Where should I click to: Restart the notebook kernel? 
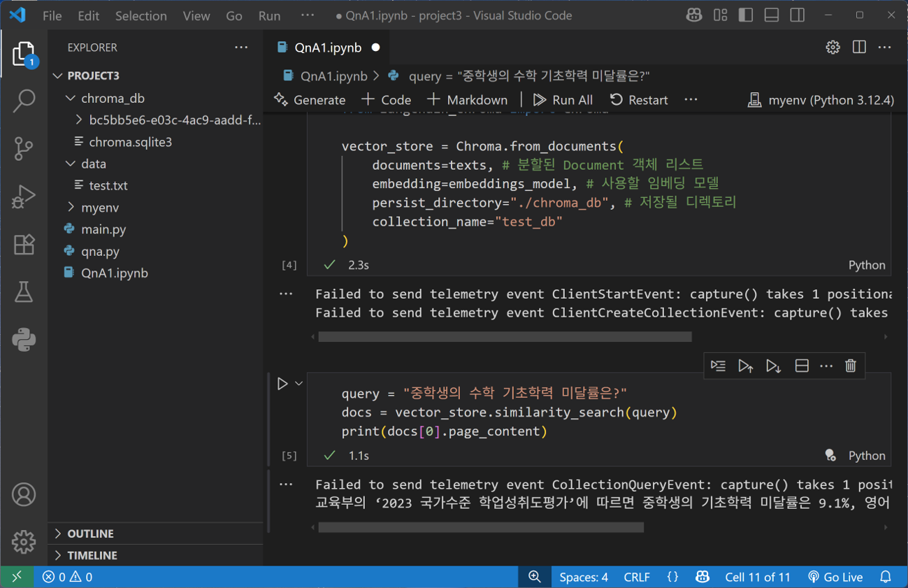click(x=639, y=100)
